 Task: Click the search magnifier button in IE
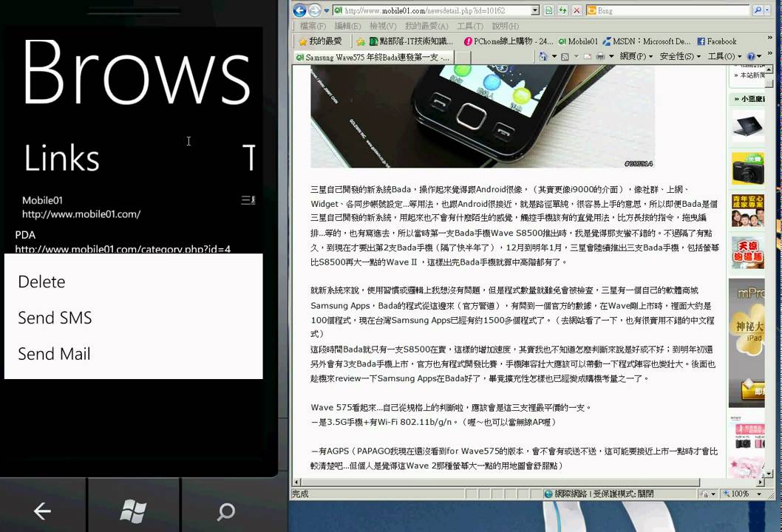tap(758, 10)
